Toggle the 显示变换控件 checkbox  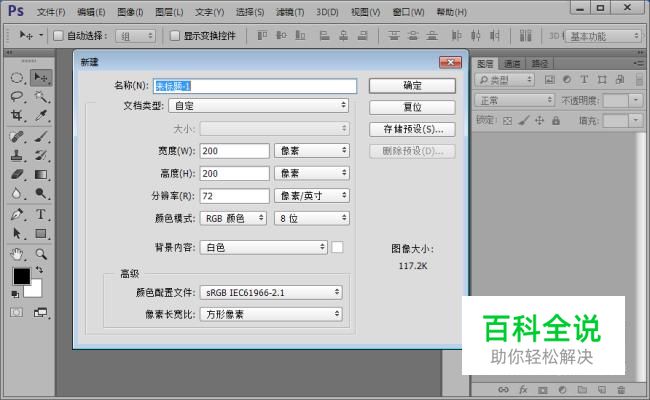(174, 35)
